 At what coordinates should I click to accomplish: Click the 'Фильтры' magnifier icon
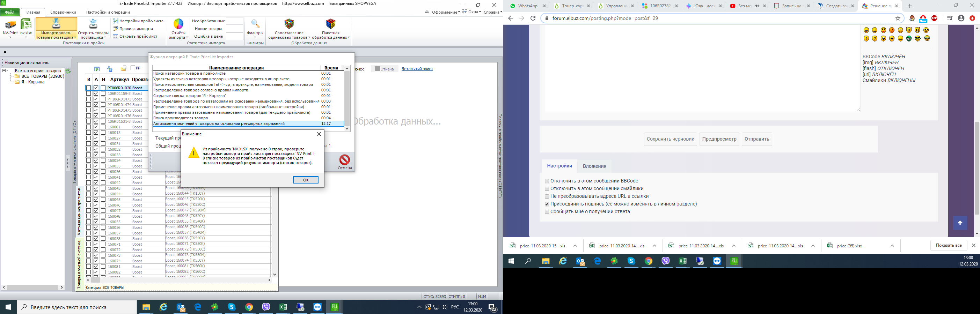[255, 24]
